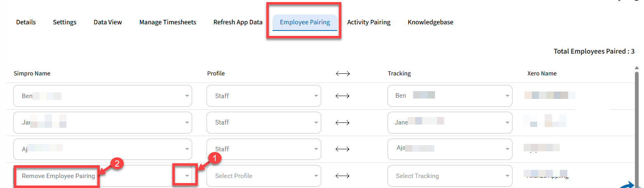Switch to the Settings tab
Image resolution: width=644 pixels, height=188 pixels.
click(x=65, y=22)
